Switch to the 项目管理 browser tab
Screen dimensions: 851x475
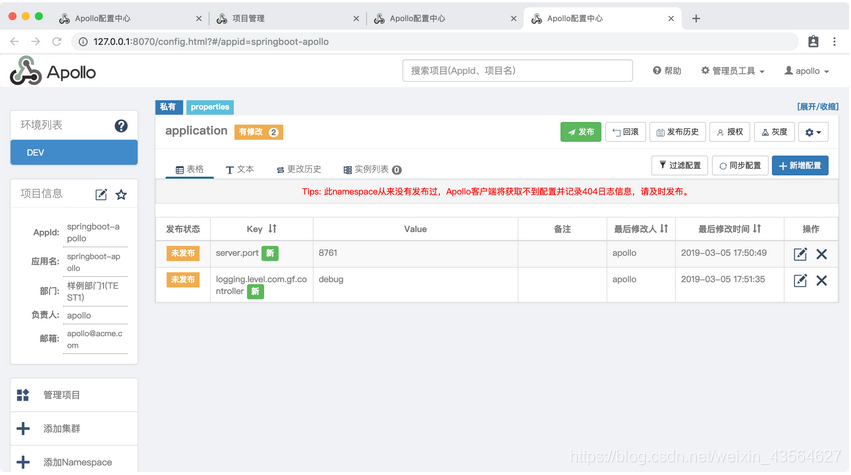(288, 18)
